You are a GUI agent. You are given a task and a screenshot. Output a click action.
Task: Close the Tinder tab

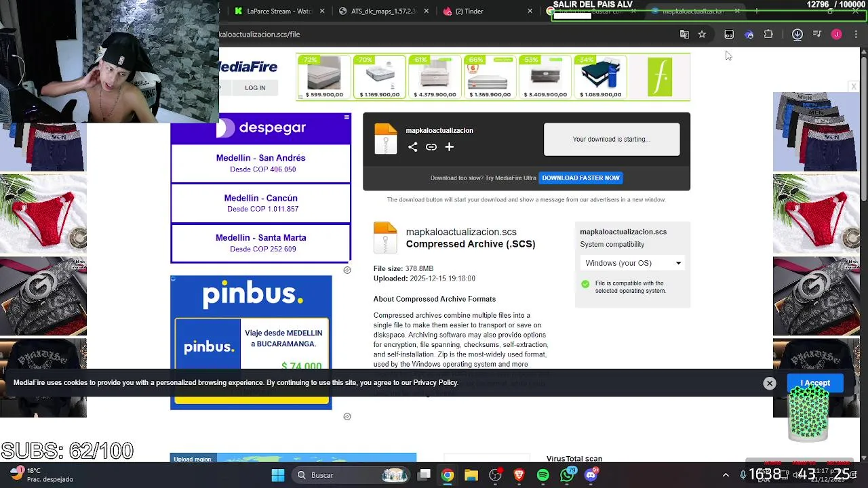530,11
